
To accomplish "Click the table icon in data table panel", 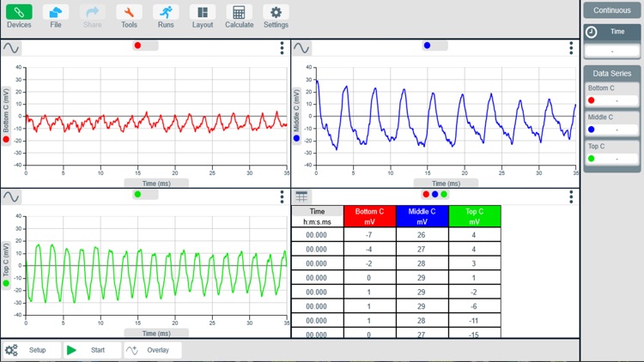I will pyautogui.click(x=302, y=196).
